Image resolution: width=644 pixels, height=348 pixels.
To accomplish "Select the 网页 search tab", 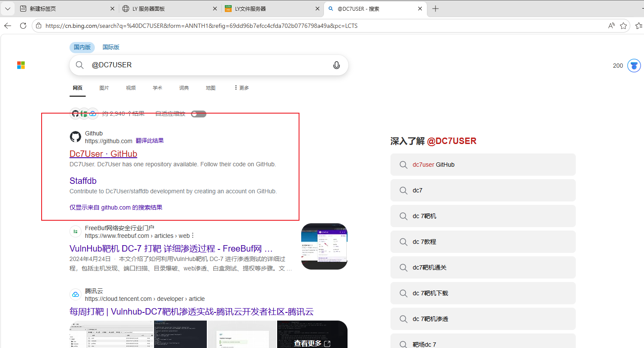I will [78, 88].
